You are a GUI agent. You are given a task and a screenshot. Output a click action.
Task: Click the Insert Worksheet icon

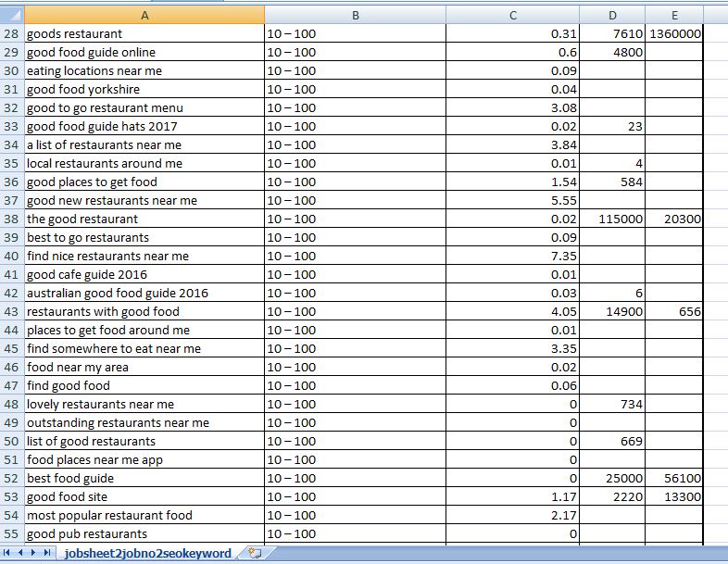click(x=255, y=553)
